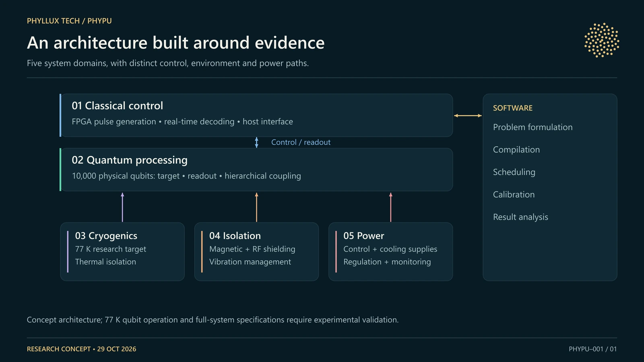Click the blue vertical double arrow connector

click(x=256, y=142)
